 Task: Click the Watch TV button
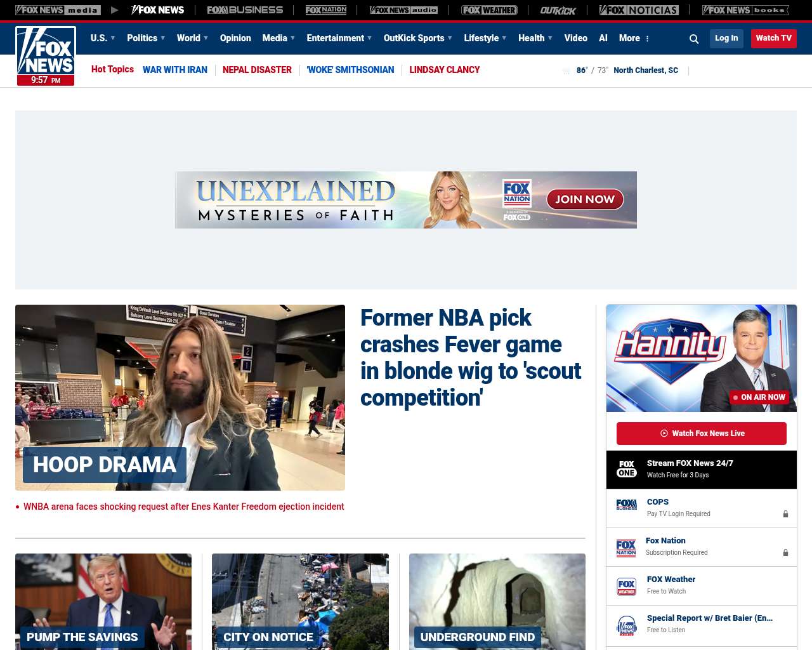coord(774,38)
